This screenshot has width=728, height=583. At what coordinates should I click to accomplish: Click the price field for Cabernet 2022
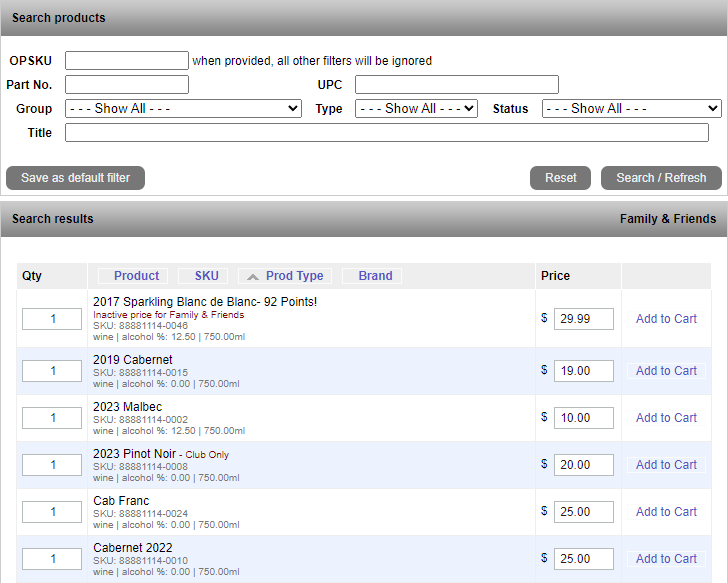(x=583, y=559)
